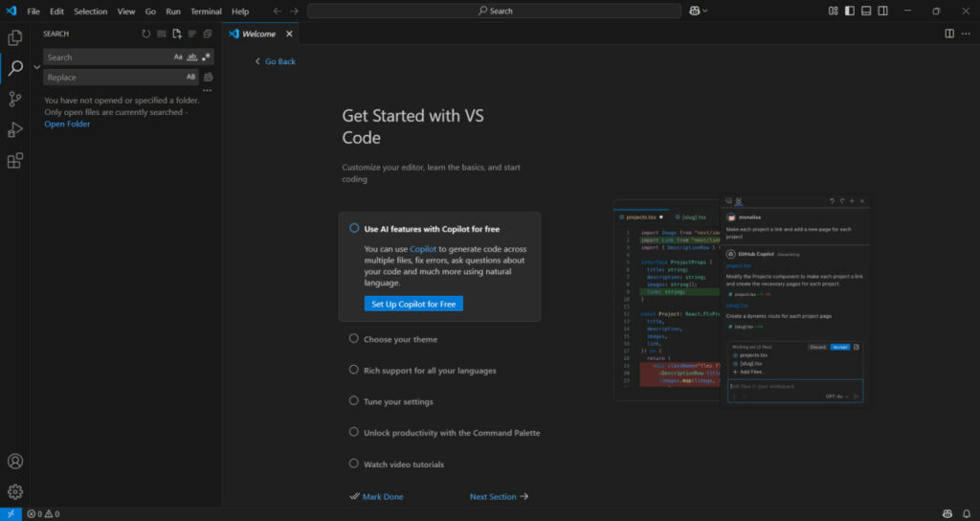Select the Choose your theme radio circle
Screen dimensions: 980x521
pyautogui.click(x=354, y=338)
